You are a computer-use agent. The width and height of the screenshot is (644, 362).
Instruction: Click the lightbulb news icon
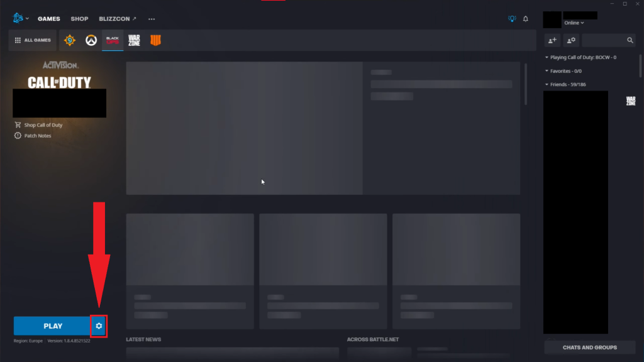click(512, 19)
